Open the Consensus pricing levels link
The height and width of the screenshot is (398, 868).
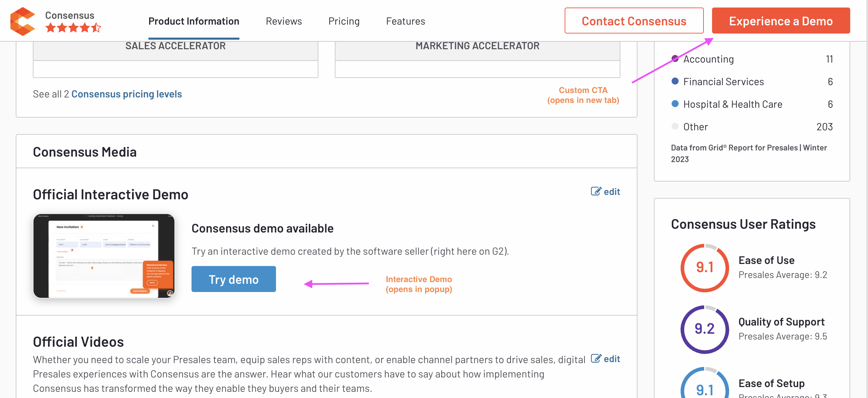click(127, 94)
